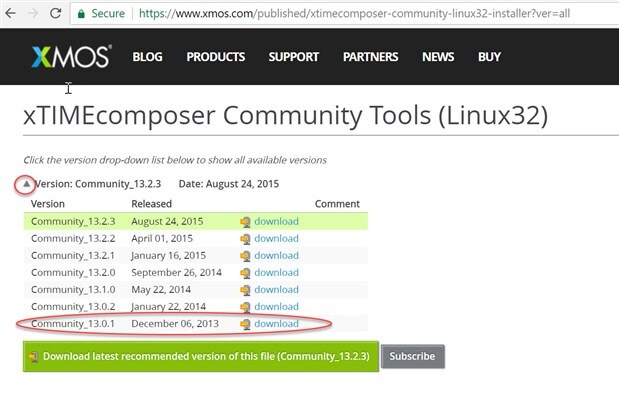Click download icon for Community_13.1.0 row

[x=245, y=290]
